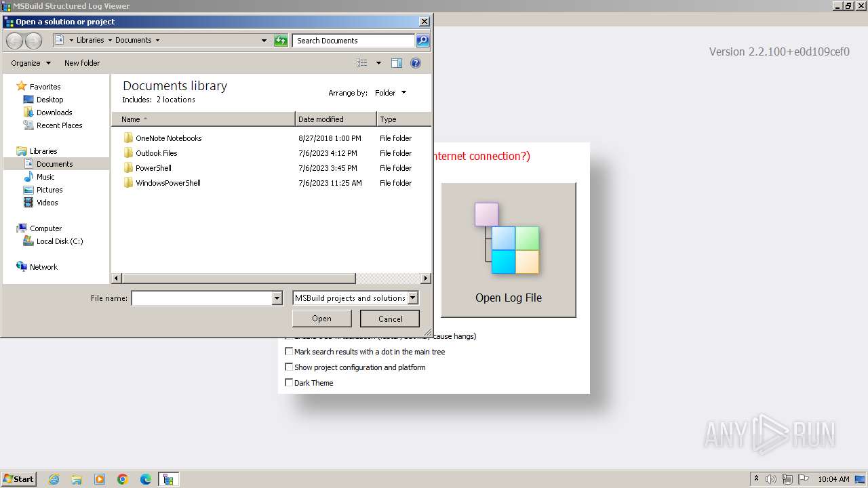868x488 pixels.
Task: Open the Arrange by Folder dropdown
Action: 391,93
